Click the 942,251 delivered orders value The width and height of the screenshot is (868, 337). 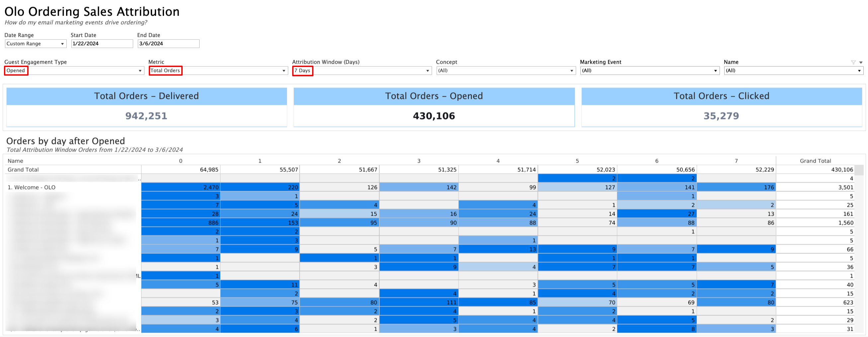pos(146,116)
